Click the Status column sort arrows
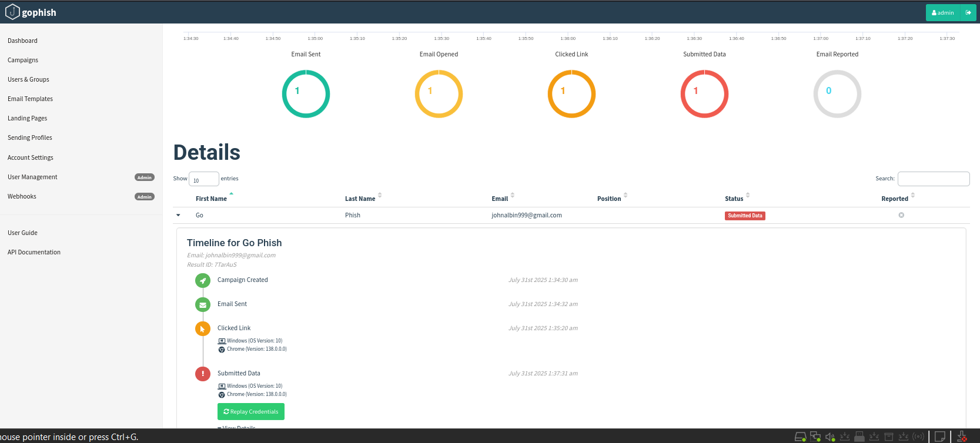Image resolution: width=980 pixels, height=443 pixels. [x=748, y=195]
